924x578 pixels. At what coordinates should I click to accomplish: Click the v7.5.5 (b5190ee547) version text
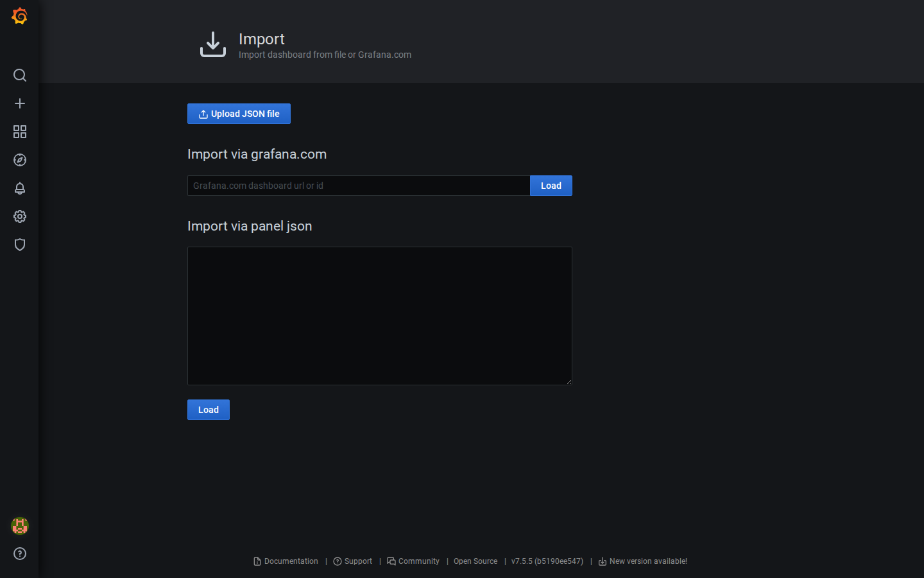coord(547,561)
